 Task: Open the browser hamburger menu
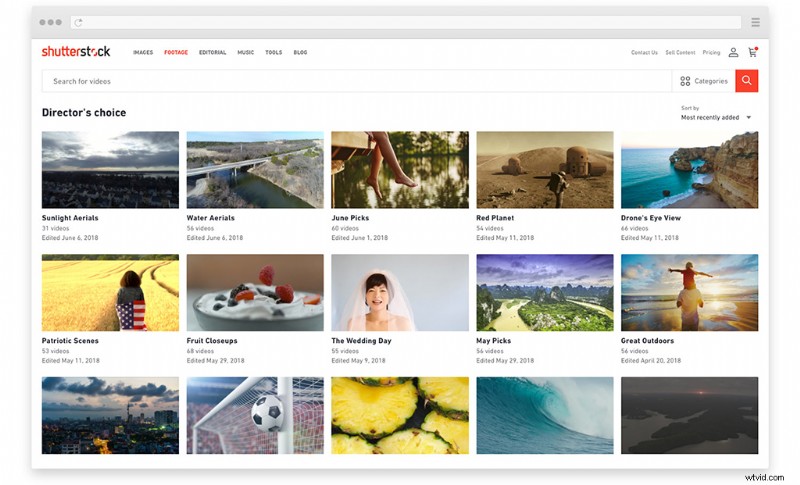[756, 22]
